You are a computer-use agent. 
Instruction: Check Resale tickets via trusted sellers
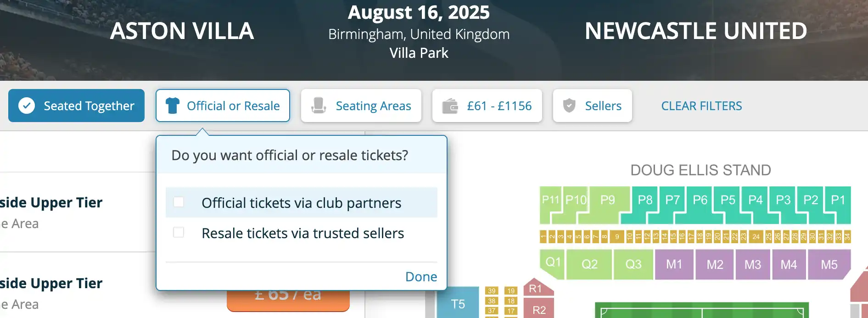tap(179, 232)
